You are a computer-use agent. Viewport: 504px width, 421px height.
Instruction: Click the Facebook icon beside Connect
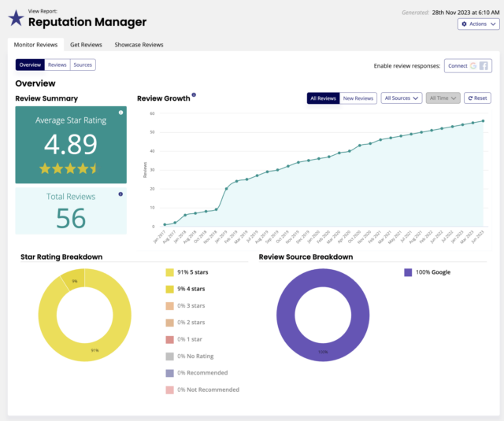click(484, 66)
